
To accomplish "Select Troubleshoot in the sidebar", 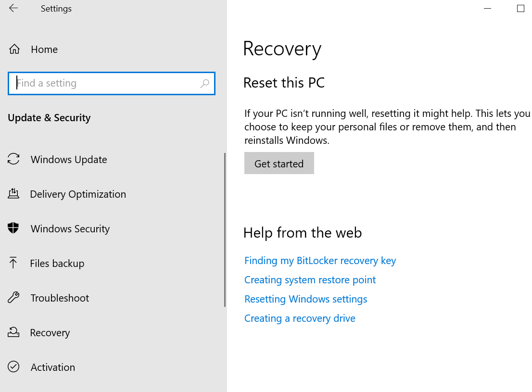I will coord(60,298).
